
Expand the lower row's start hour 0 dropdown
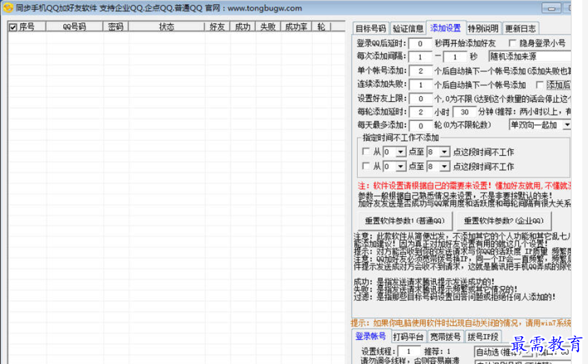click(401, 166)
